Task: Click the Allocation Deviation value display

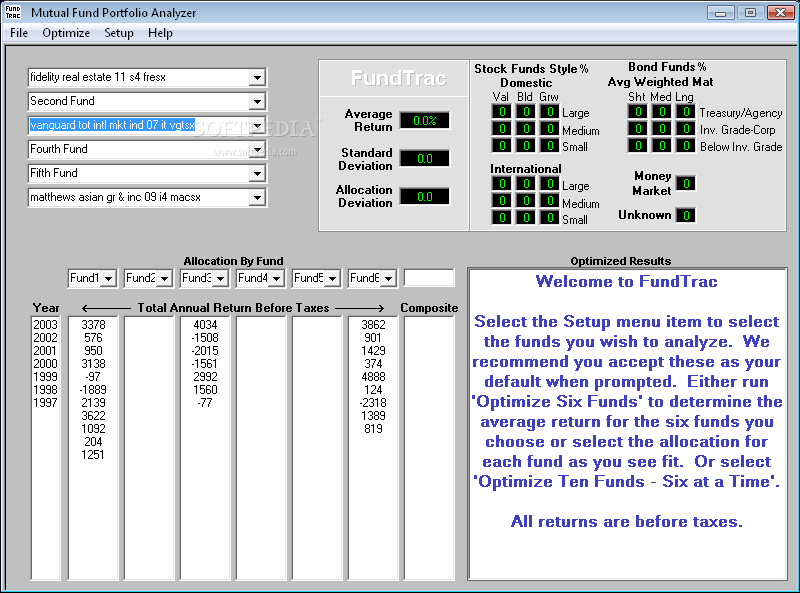Action: pyautogui.click(x=424, y=196)
